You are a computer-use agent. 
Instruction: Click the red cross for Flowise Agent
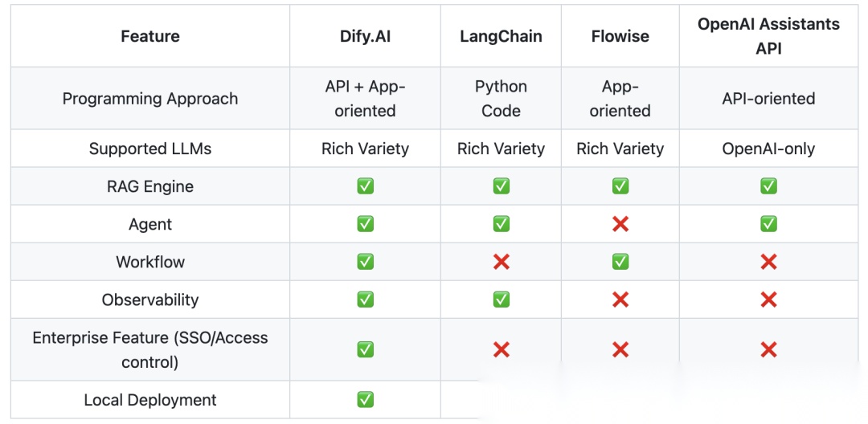pos(620,224)
